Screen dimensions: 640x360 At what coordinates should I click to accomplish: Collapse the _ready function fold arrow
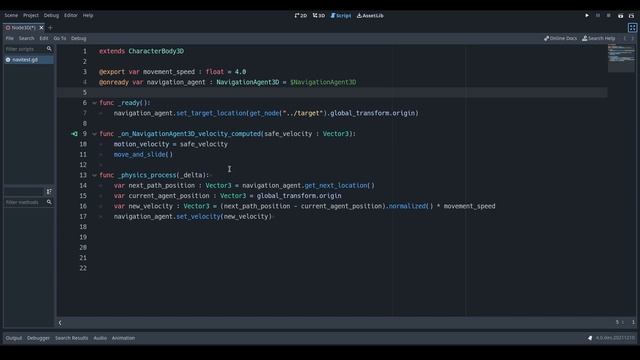click(94, 103)
